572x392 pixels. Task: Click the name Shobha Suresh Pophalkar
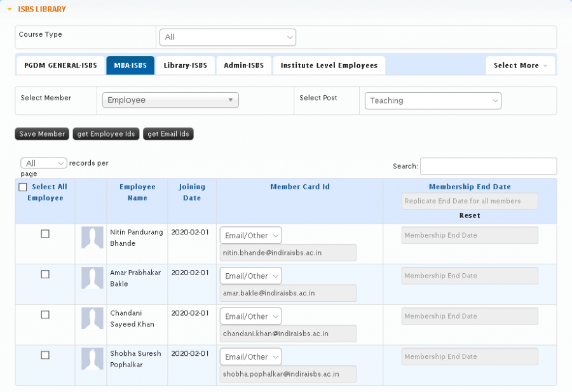[x=135, y=359]
